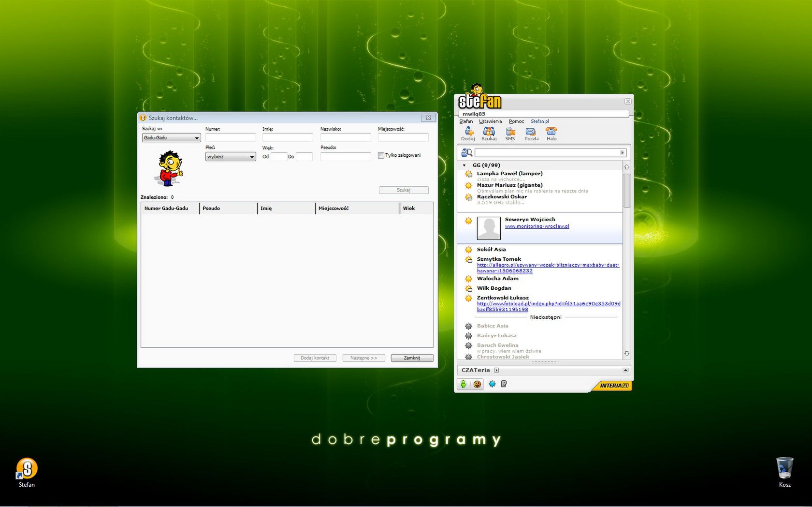Click gray offline icon beside Bańcyr Łukasz
Screen dimensions: 812x507
(468, 336)
